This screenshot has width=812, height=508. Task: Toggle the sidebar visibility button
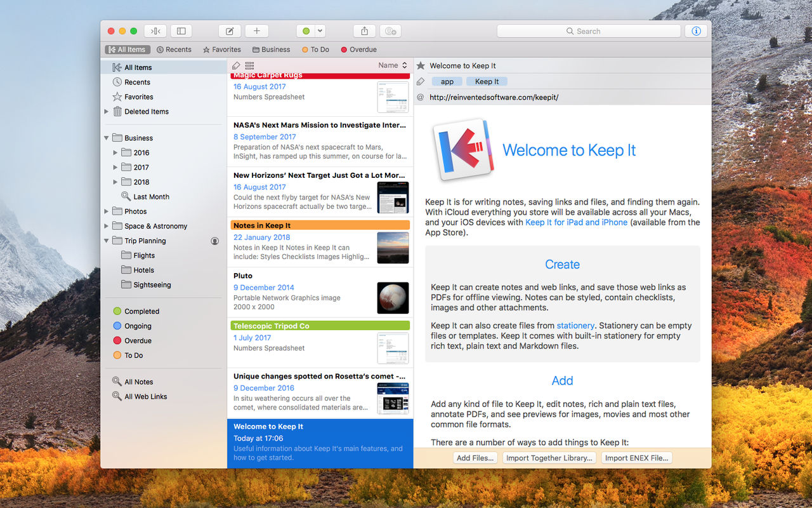coord(181,31)
